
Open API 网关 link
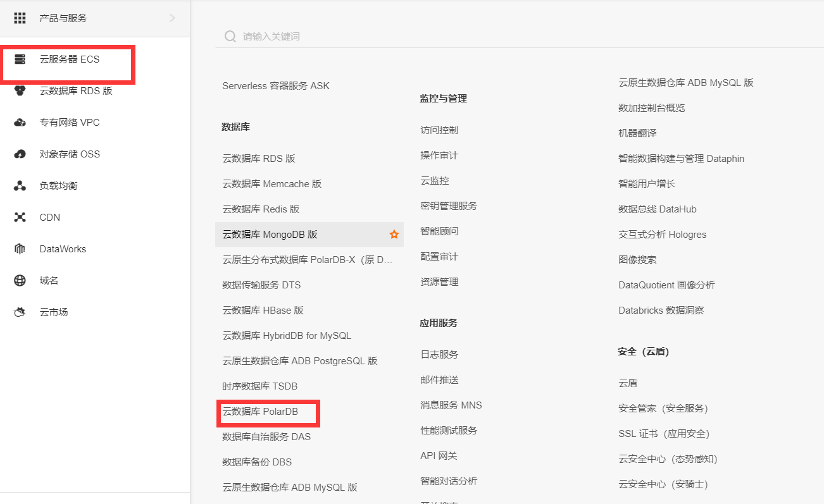(439, 456)
